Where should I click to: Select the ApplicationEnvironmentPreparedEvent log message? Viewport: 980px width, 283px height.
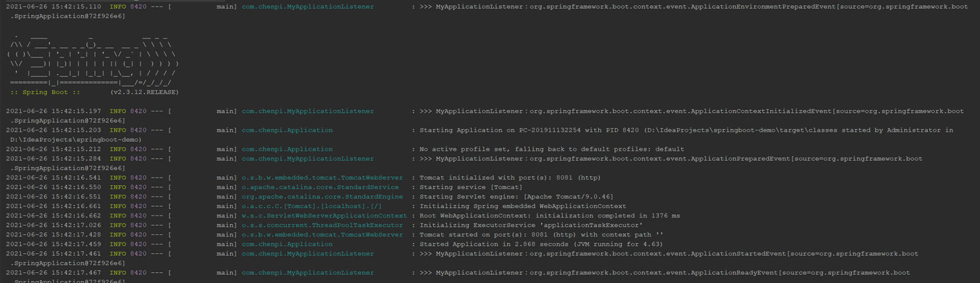[x=693, y=6]
